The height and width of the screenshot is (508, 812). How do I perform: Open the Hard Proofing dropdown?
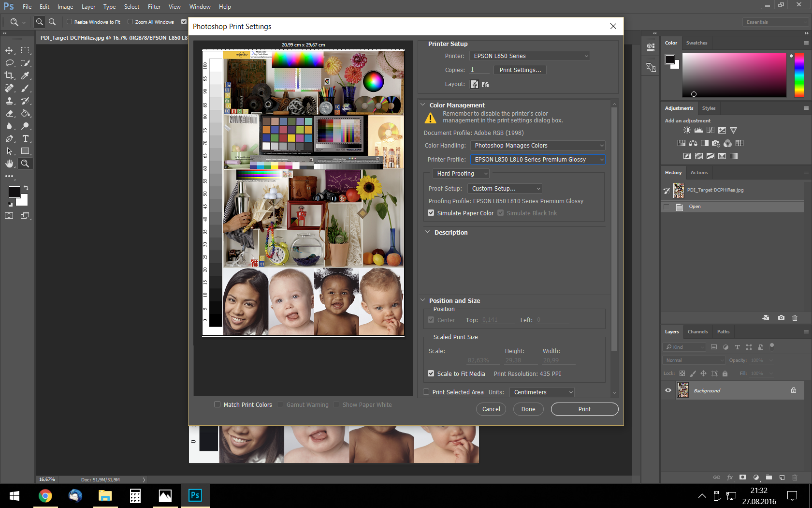(462, 174)
